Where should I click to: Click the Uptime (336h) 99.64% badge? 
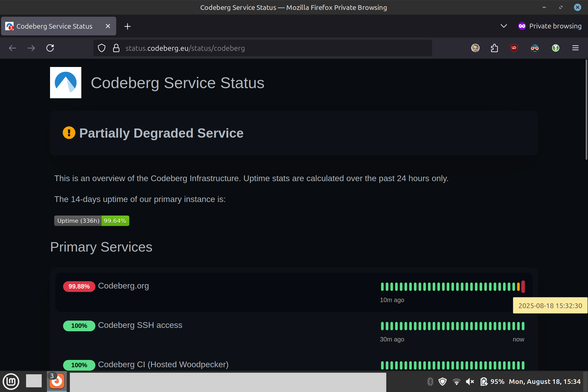(91, 221)
